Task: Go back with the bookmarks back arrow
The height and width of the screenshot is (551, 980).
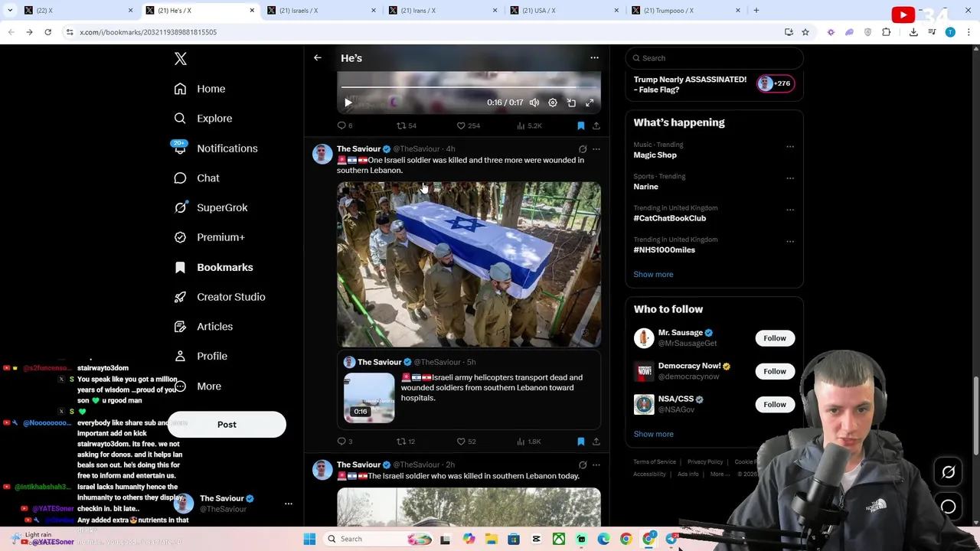Action: pos(317,58)
